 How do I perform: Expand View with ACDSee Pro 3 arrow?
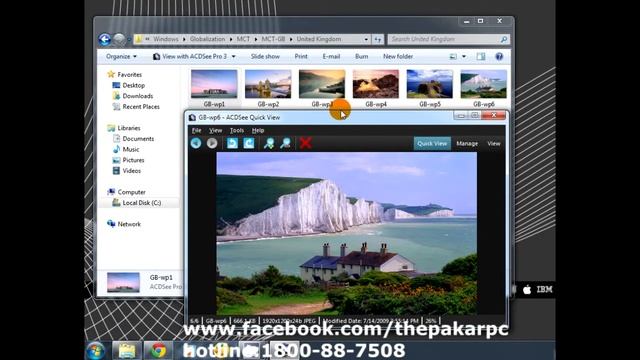(233, 56)
